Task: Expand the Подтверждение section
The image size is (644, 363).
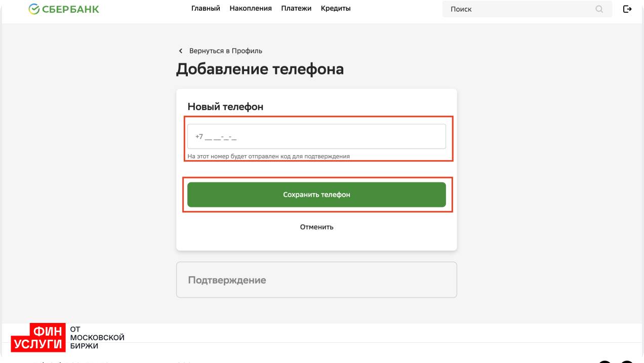Action: [316, 280]
